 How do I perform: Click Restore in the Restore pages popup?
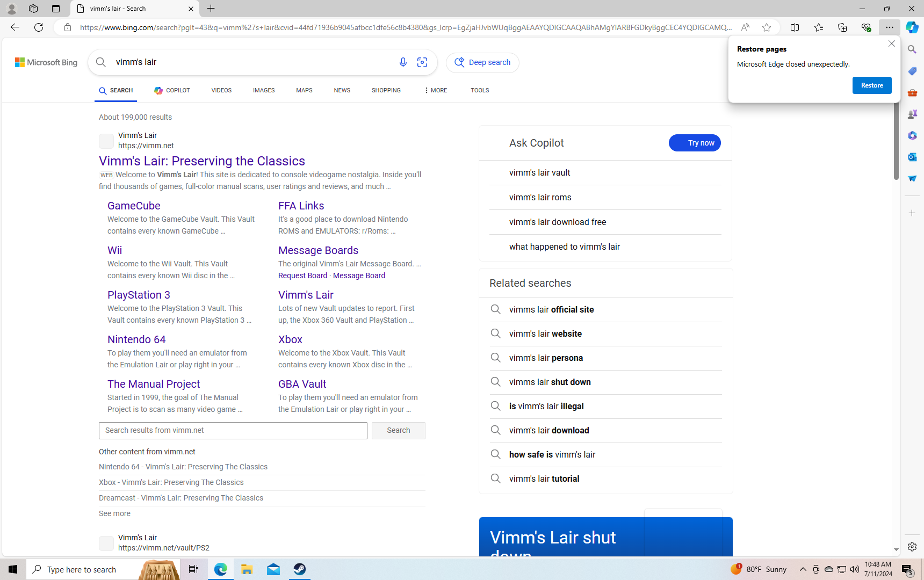872,85
